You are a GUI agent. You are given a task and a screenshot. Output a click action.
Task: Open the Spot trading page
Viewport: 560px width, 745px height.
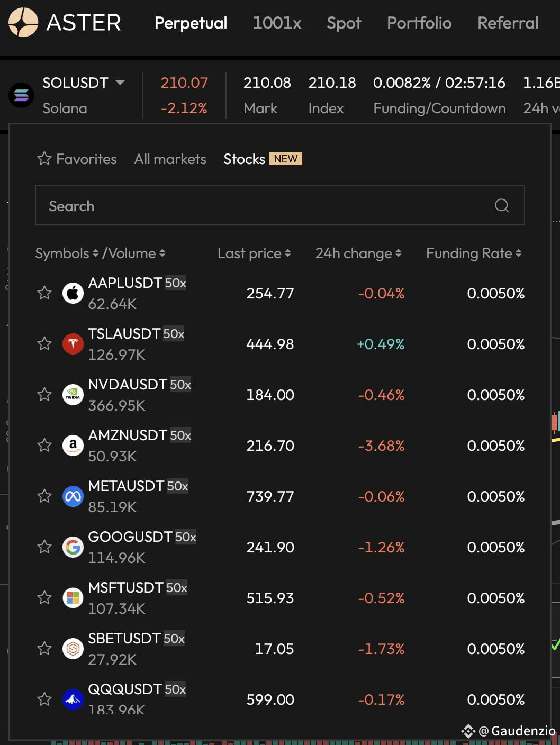(x=344, y=23)
